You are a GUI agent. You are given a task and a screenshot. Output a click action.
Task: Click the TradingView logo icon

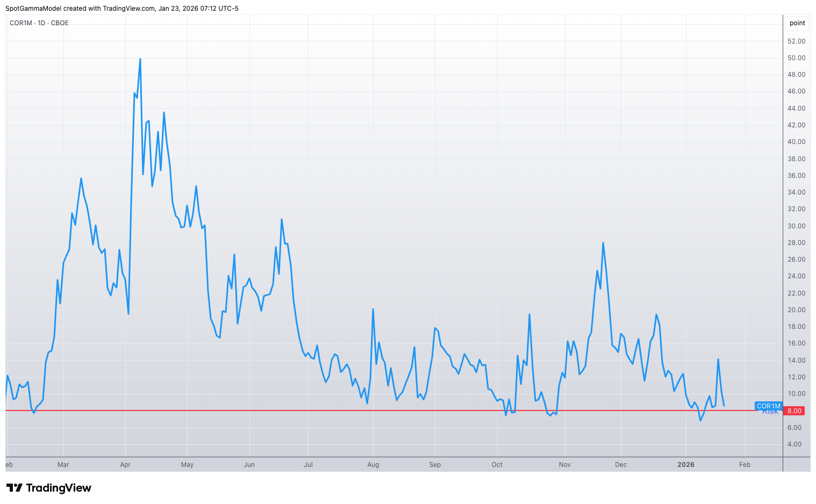15,488
